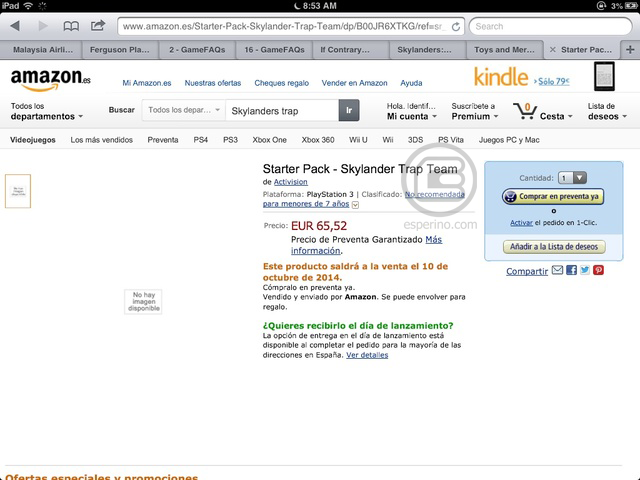Share product on Twitter

click(585, 270)
